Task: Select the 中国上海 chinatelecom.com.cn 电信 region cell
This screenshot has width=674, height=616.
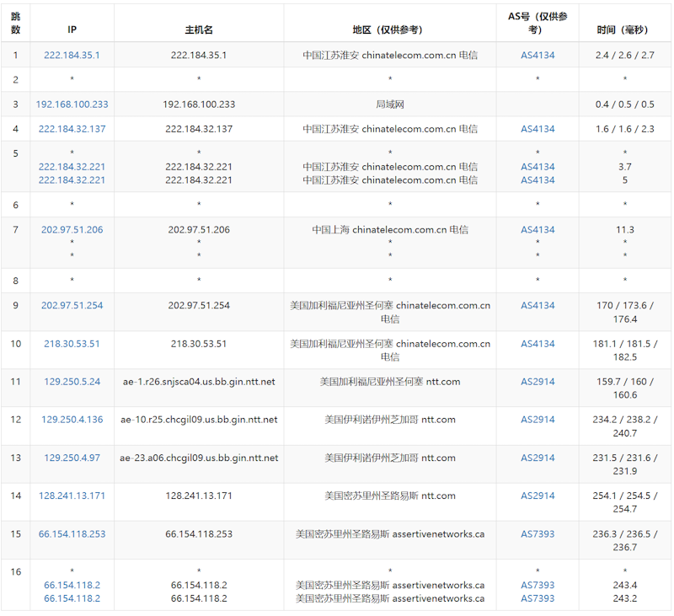Action: pyautogui.click(x=390, y=229)
